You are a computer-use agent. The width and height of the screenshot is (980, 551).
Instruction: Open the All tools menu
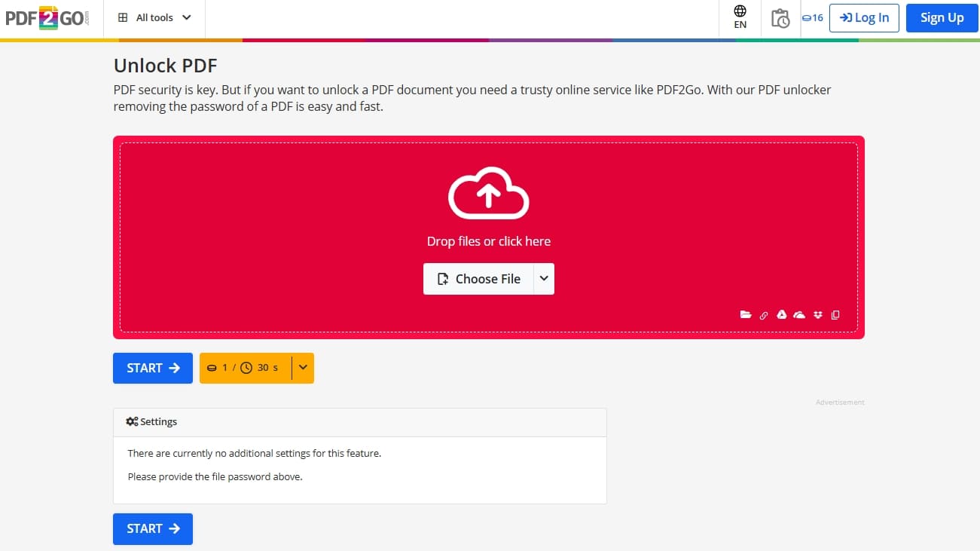point(154,17)
